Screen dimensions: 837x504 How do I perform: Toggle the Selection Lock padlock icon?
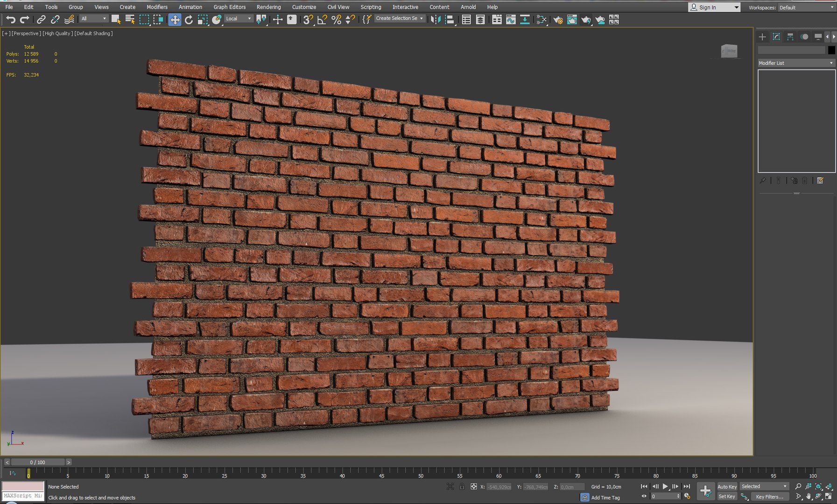coord(462,487)
